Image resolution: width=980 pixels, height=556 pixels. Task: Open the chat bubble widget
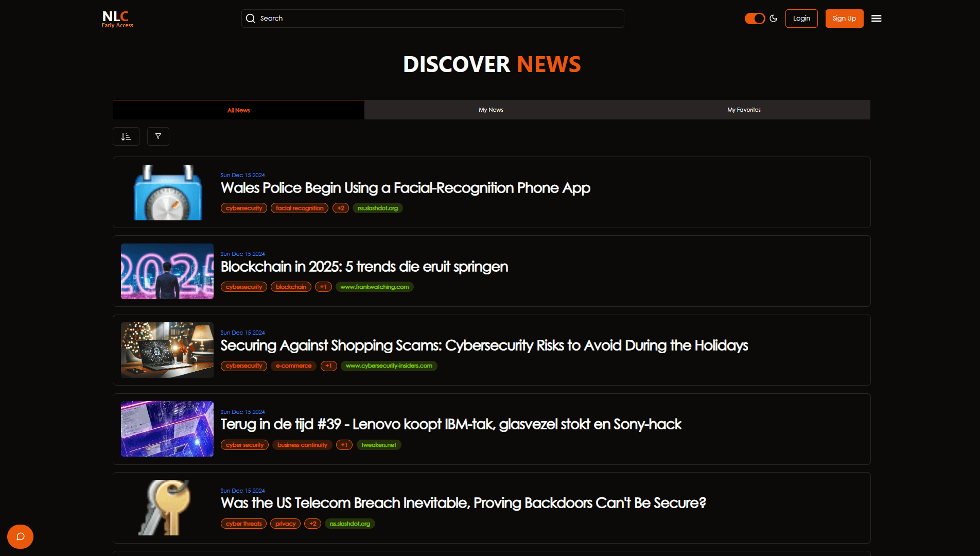click(20, 536)
